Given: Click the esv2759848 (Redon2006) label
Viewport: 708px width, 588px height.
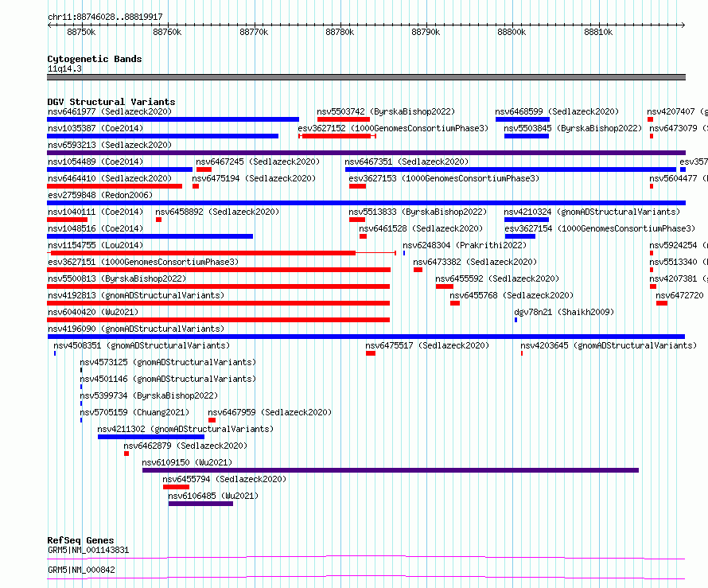Looking at the screenshot, I should [x=100, y=195].
